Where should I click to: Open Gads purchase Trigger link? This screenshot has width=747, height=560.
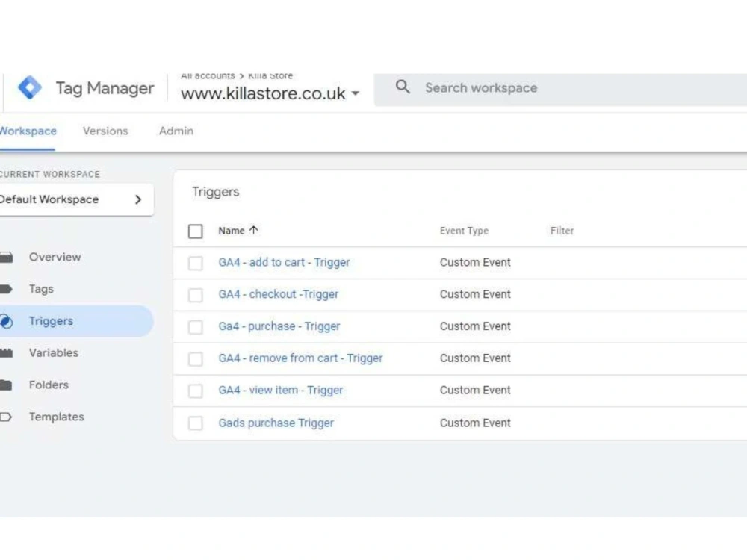276,423
